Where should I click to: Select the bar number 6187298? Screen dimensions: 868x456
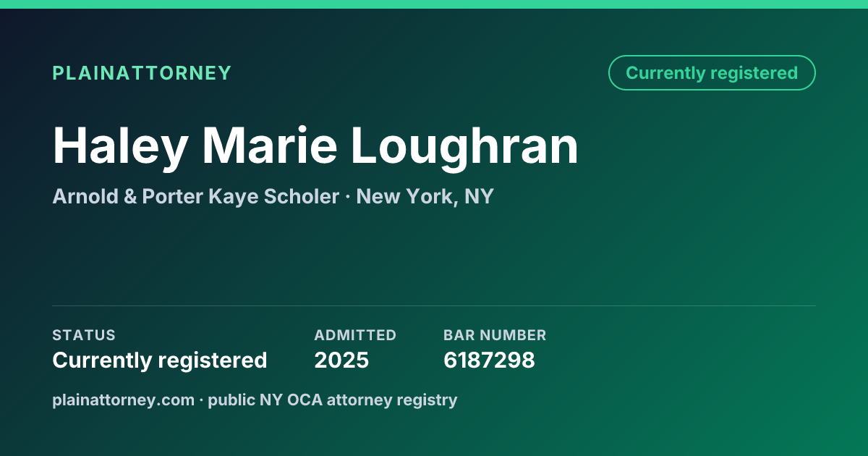tap(489, 360)
